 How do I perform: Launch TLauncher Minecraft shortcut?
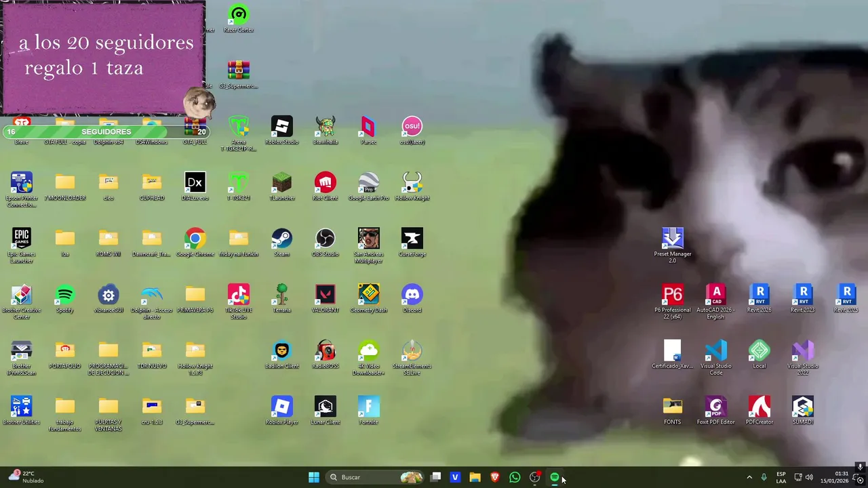[x=282, y=187]
